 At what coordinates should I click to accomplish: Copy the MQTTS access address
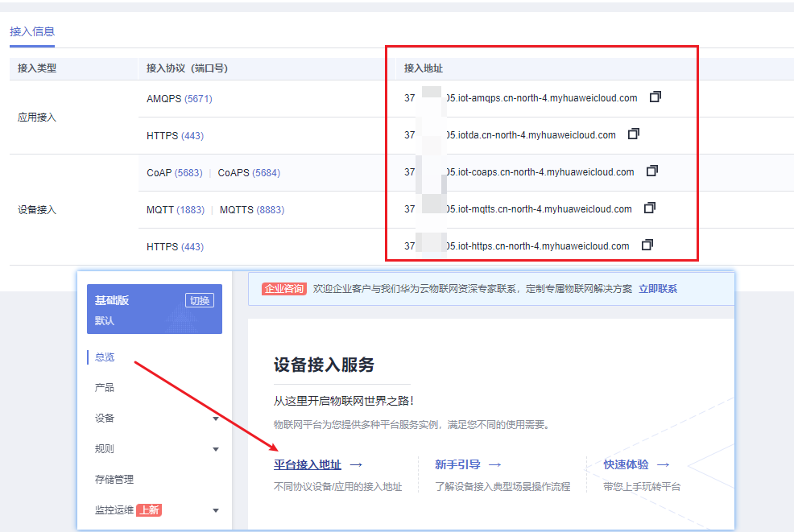[649, 208]
